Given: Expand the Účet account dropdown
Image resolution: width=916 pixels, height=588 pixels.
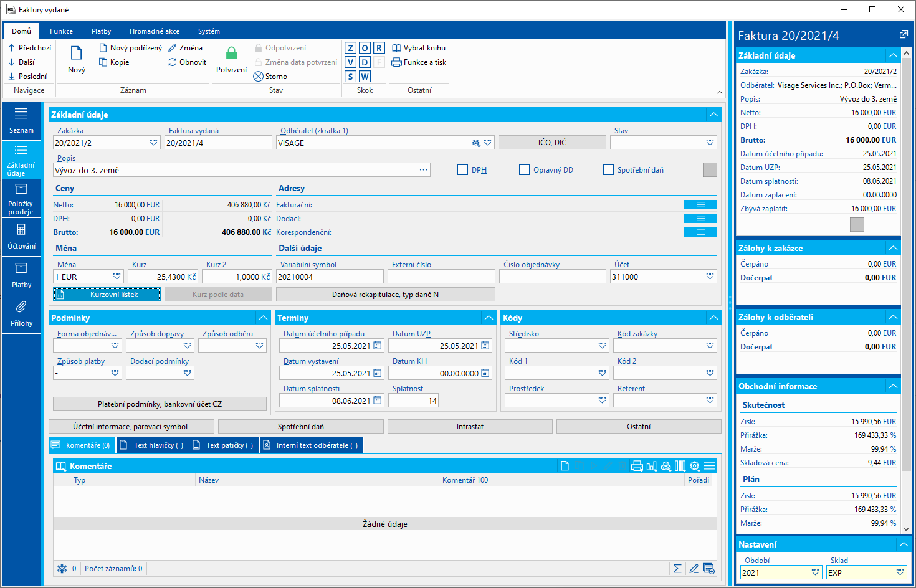Looking at the screenshot, I should pos(710,277).
